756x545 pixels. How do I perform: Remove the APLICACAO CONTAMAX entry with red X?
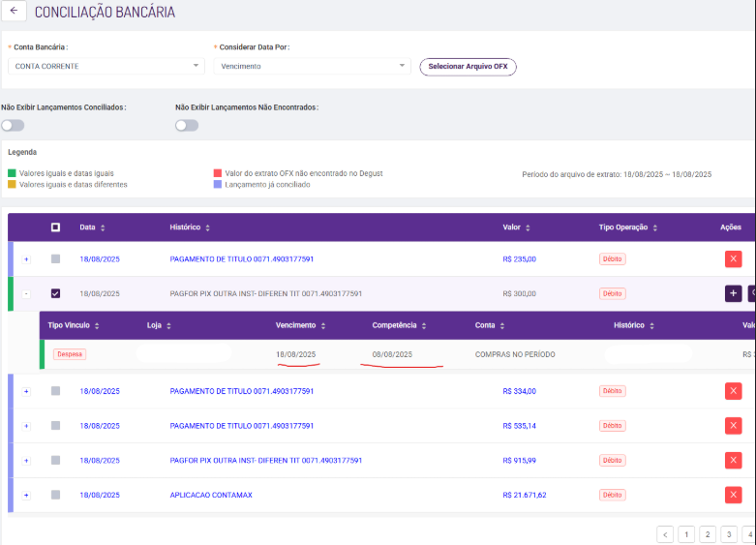(733, 495)
